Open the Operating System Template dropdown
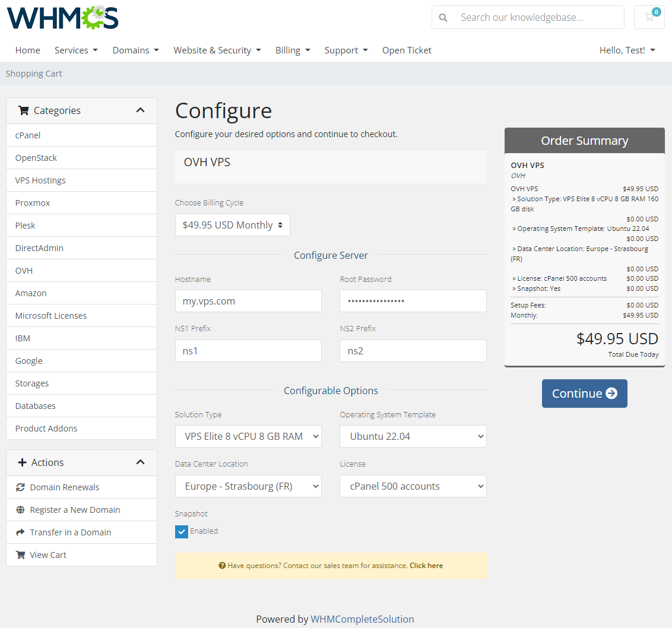This screenshot has width=672, height=628. pos(413,436)
